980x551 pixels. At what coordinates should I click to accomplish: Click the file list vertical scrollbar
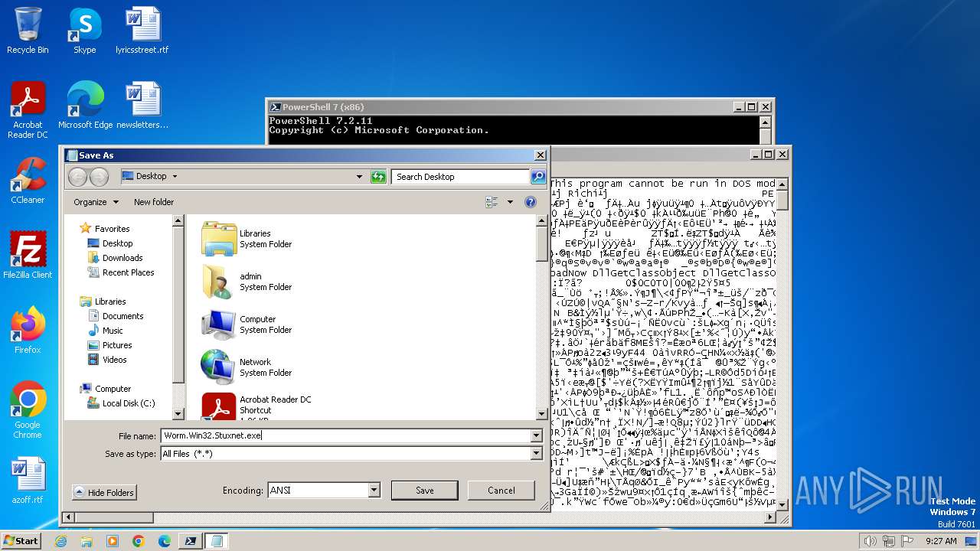coord(542,317)
